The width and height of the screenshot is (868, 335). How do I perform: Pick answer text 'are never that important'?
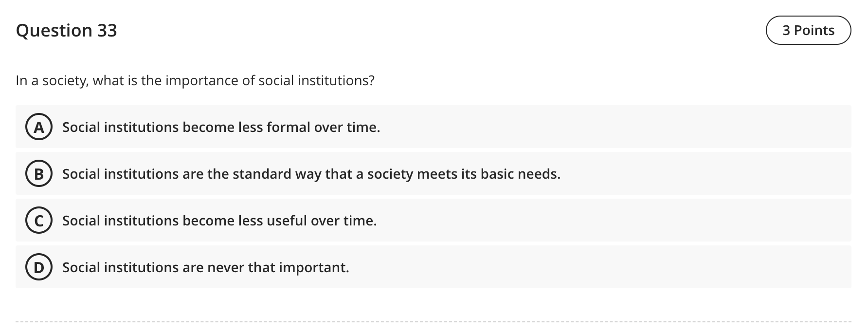click(x=277, y=267)
